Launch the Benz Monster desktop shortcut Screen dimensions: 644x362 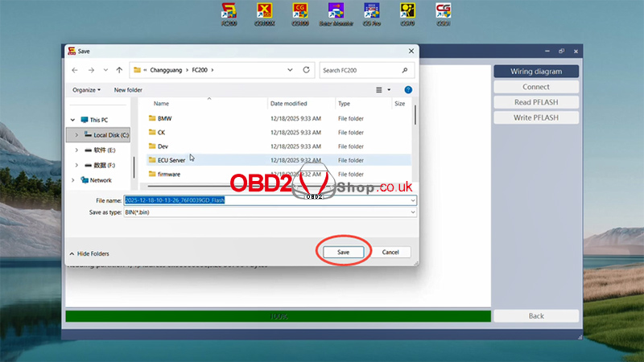coord(336,12)
